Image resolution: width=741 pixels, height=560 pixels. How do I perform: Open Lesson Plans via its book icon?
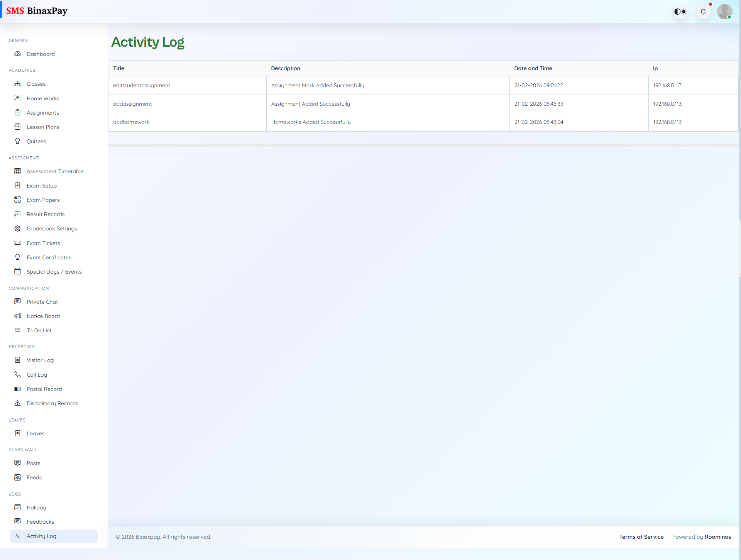tap(18, 127)
